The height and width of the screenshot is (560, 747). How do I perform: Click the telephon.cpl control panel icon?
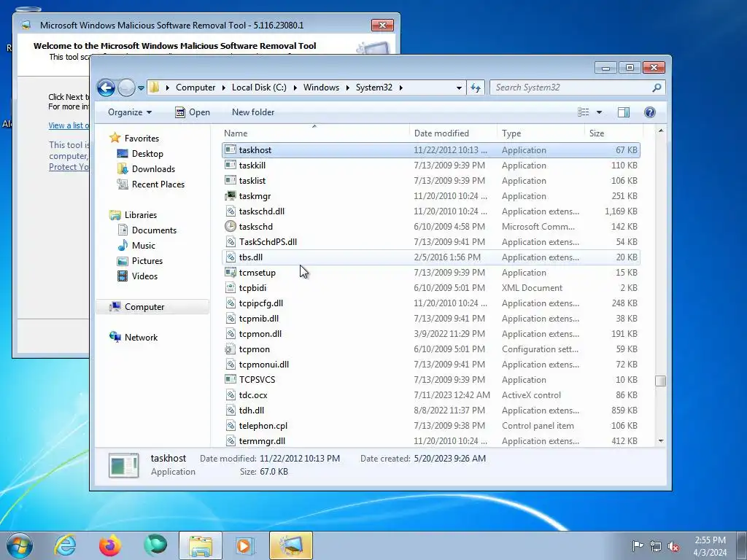point(231,426)
